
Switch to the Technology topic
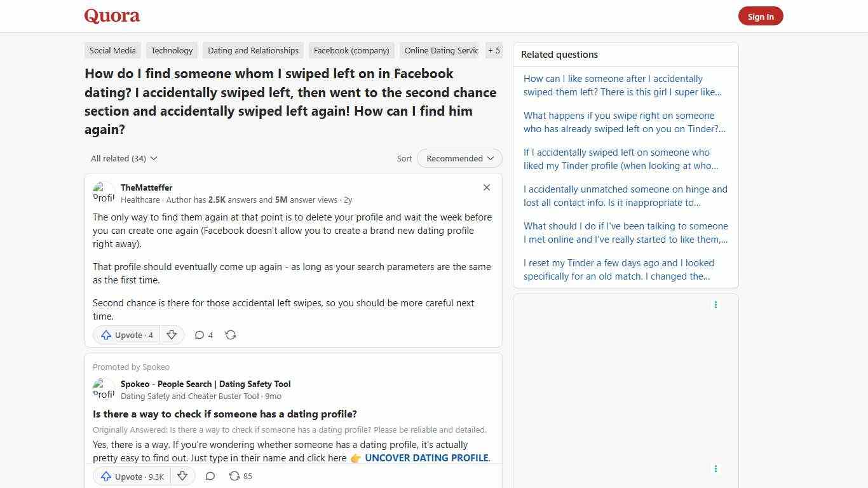click(172, 50)
